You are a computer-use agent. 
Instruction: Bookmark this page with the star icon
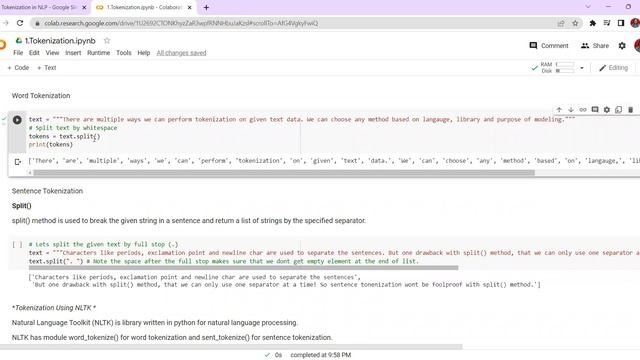[576, 23]
